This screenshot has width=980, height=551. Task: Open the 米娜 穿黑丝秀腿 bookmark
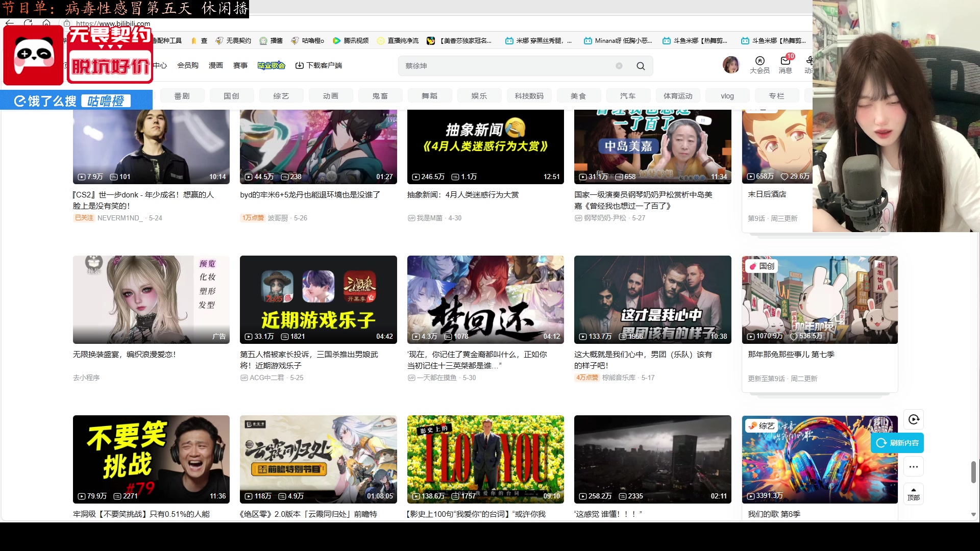coord(538,40)
